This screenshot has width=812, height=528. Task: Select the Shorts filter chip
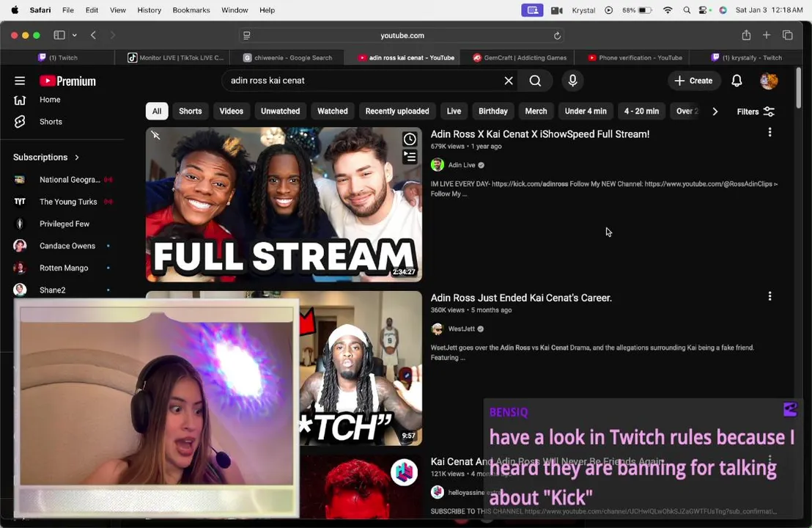(190, 111)
